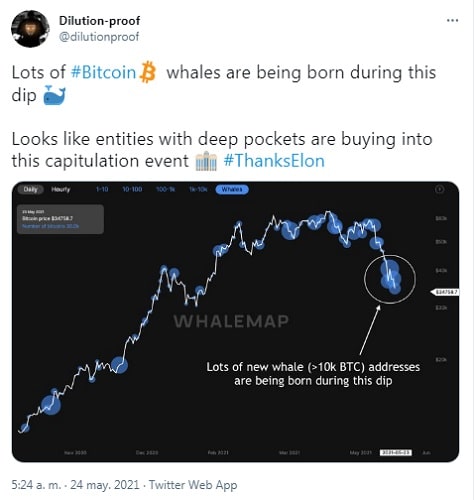Choose the 10-100 BTC range tab
This screenshot has width=474, height=500.
(x=132, y=189)
